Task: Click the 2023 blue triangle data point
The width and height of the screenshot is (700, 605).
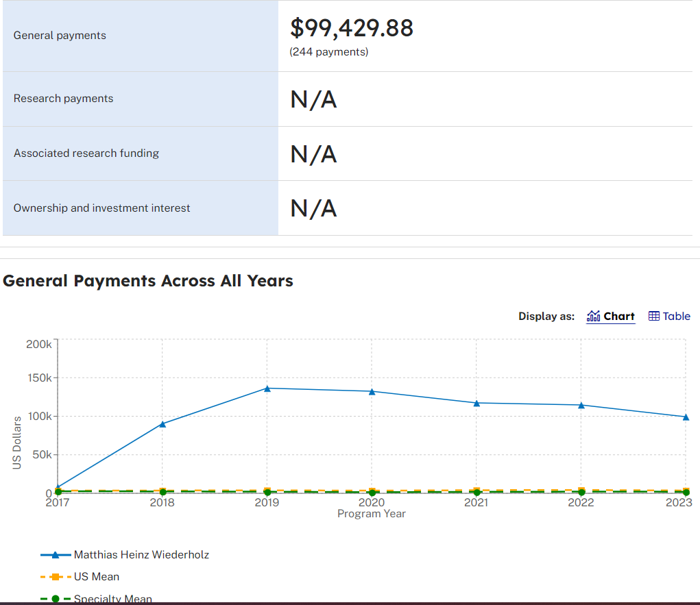Action: pyautogui.click(x=686, y=417)
